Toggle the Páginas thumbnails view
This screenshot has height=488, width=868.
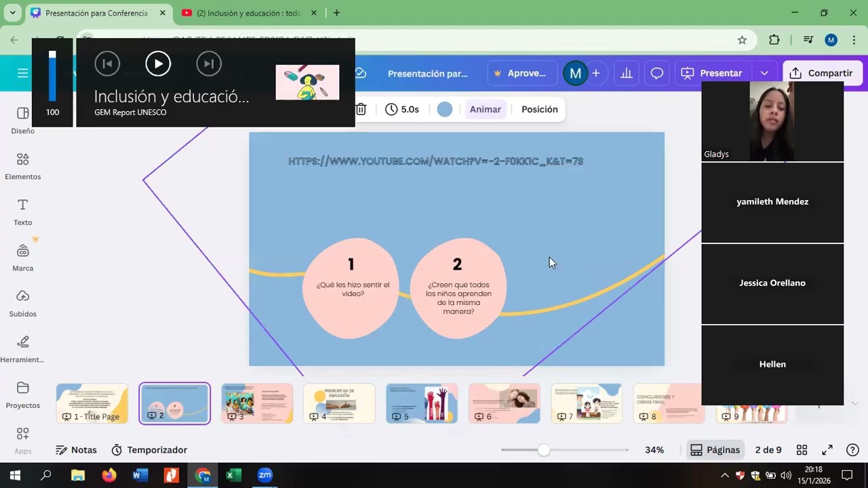click(x=715, y=450)
